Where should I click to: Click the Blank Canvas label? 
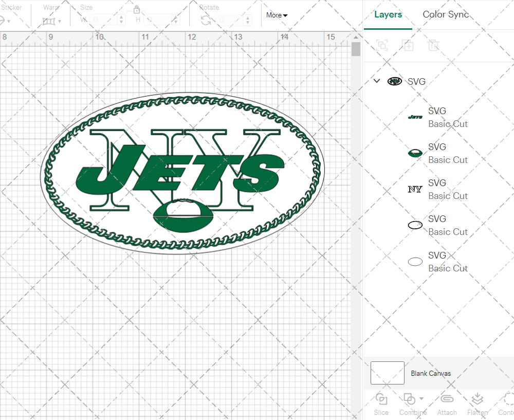coord(431,373)
